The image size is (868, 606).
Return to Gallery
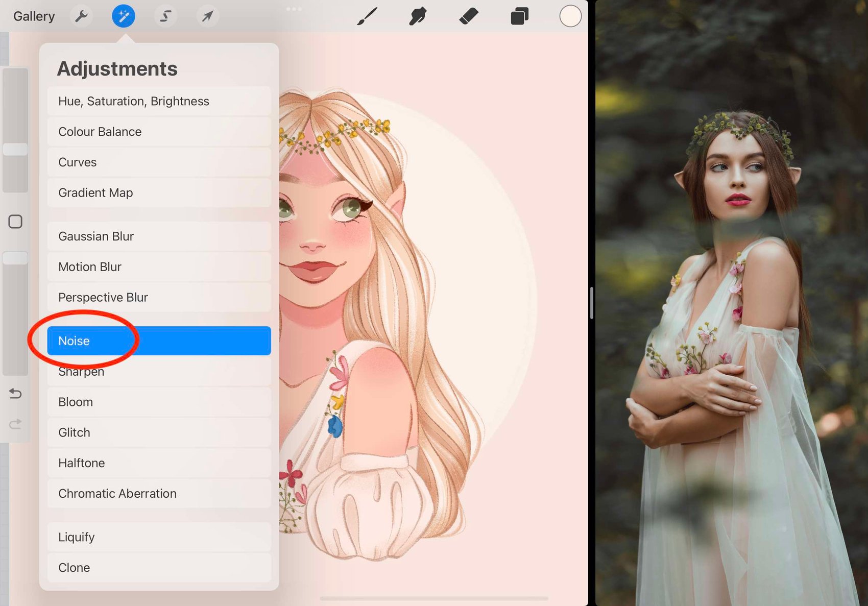(x=34, y=16)
